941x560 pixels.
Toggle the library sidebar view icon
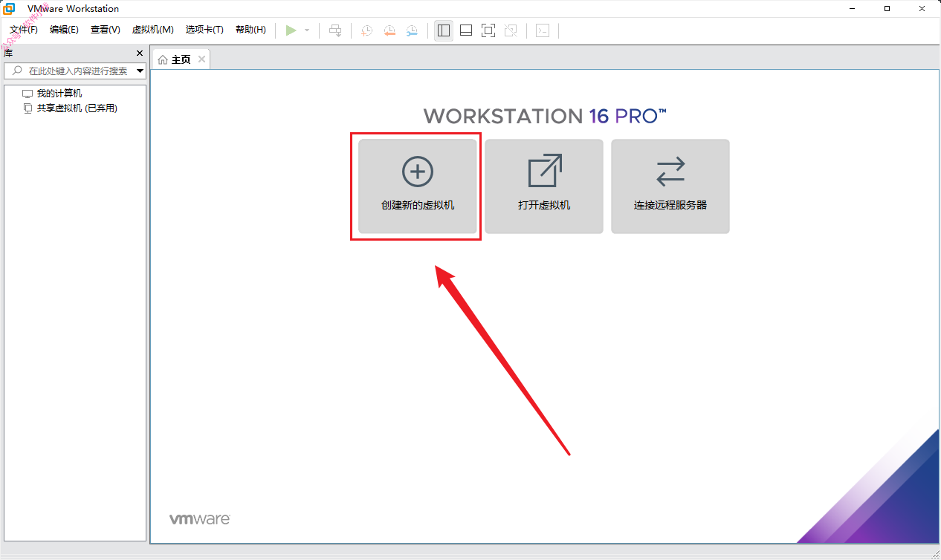444,30
